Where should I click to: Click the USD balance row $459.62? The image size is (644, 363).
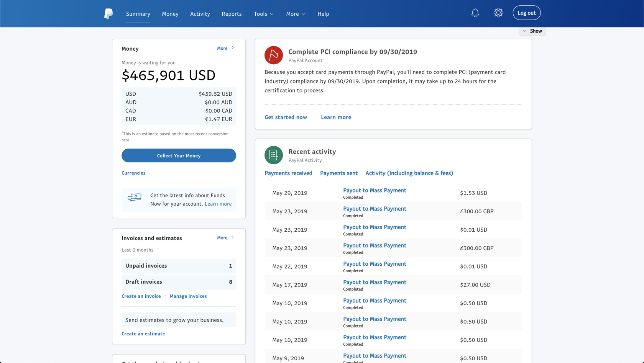pyautogui.click(x=179, y=94)
